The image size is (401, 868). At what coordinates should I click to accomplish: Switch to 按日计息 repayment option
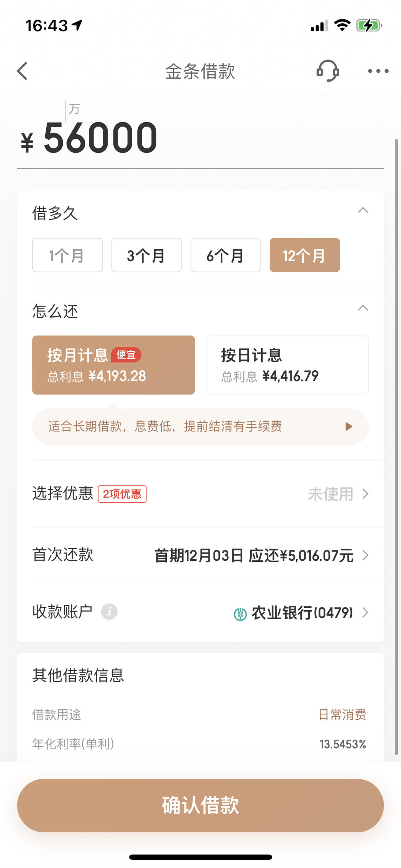point(287,365)
